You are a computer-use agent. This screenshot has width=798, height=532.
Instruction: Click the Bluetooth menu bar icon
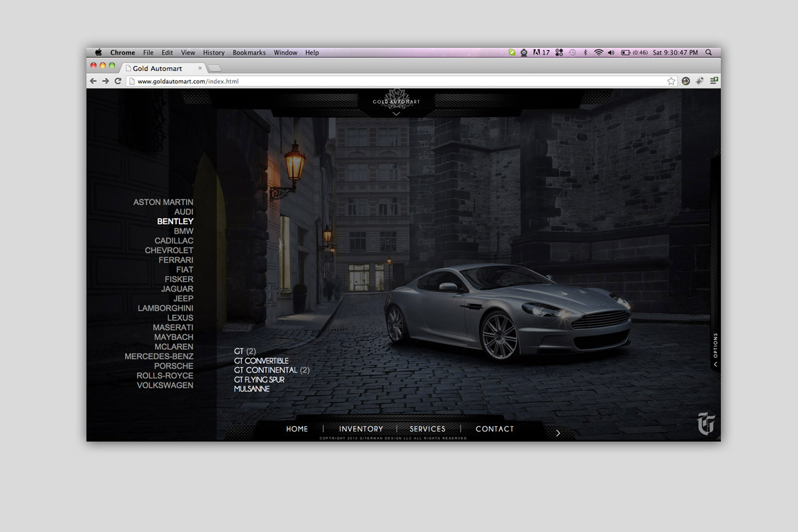585,53
